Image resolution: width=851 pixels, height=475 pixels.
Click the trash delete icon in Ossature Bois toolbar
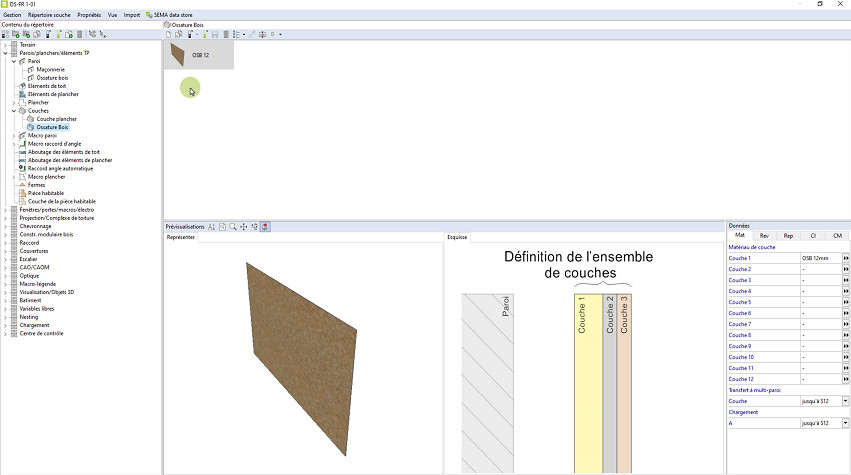pyautogui.click(x=227, y=34)
